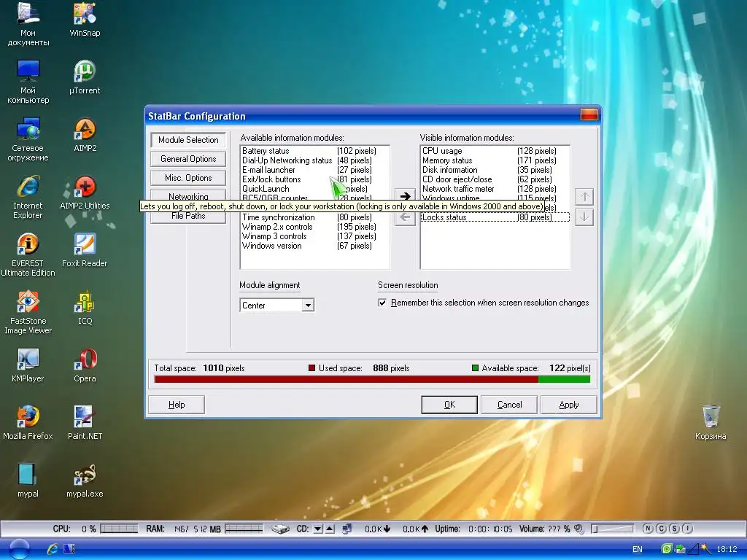Toggle Scroll Lock indicator in StatBar
The width and height of the screenshot is (747, 560).
tap(674, 529)
